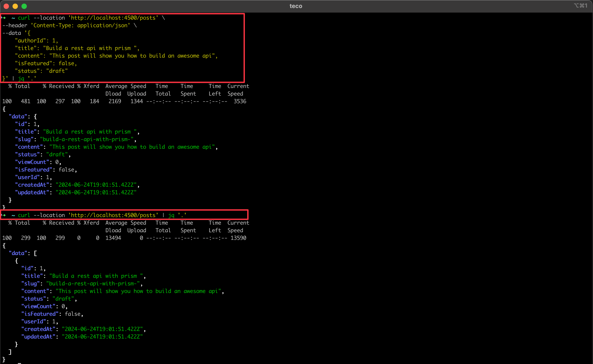Click the 13590 current speed value
This screenshot has width=593, height=364.
click(x=238, y=238)
